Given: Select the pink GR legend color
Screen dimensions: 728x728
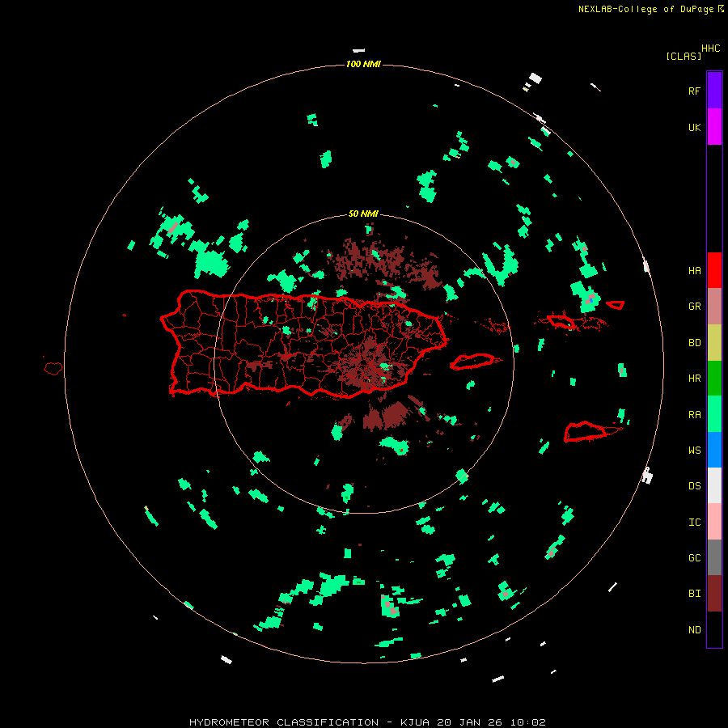Looking at the screenshot, I should click(x=714, y=306).
